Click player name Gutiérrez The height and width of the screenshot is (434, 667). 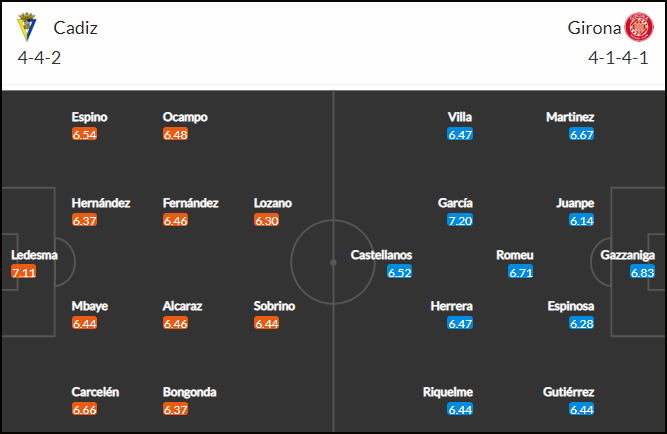tap(568, 392)
